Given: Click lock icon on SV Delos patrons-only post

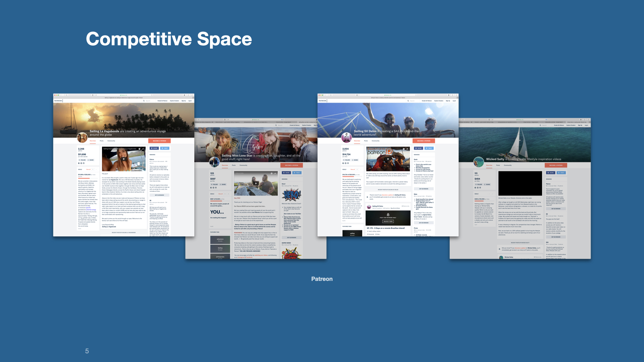Looking at the screenshot, I should (x=388, y=215).
